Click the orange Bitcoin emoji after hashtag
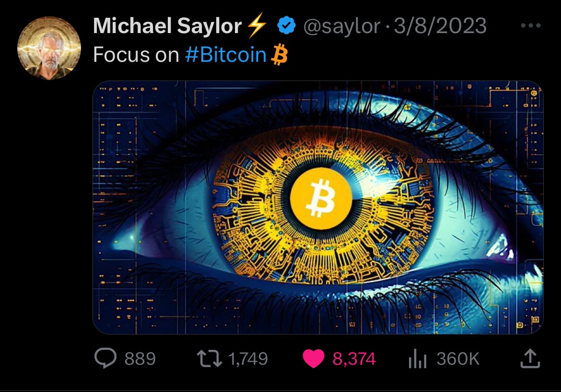This screenshot has height=392, width=561. tap(279, 55)
